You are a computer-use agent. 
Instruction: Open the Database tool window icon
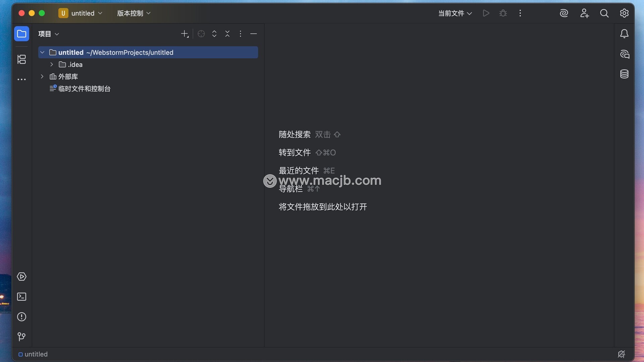tap(624, 74)
